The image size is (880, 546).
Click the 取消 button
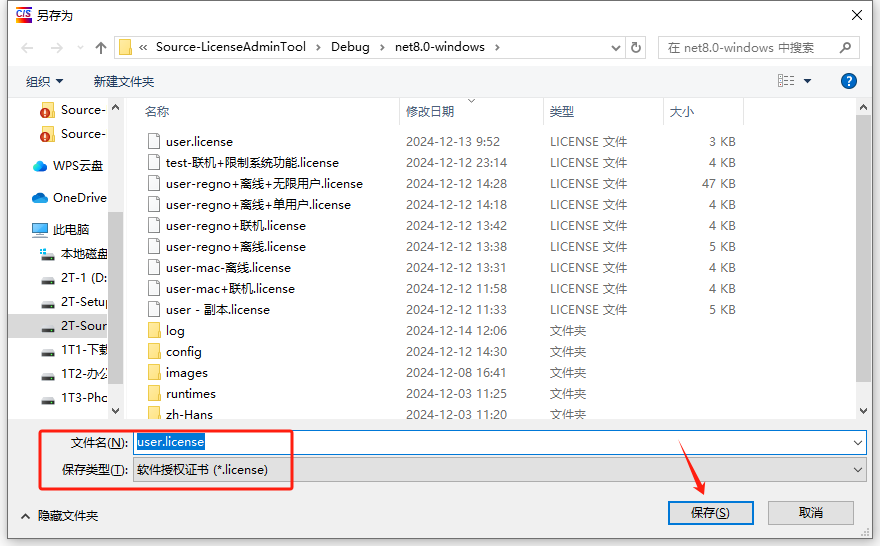(810, 513)
